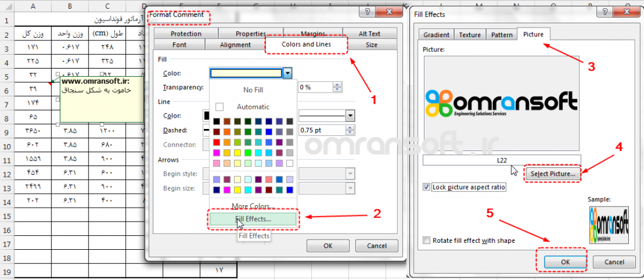
Task: Switch to the Protection tab
Action: pyautogui.click(x=186, y=34)
